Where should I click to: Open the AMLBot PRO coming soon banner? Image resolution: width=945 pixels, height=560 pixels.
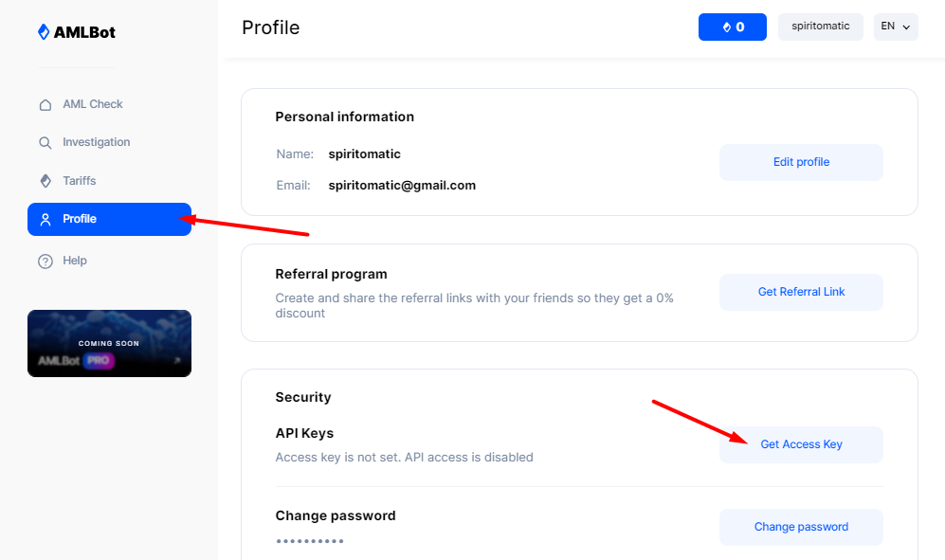pos(109,343)
